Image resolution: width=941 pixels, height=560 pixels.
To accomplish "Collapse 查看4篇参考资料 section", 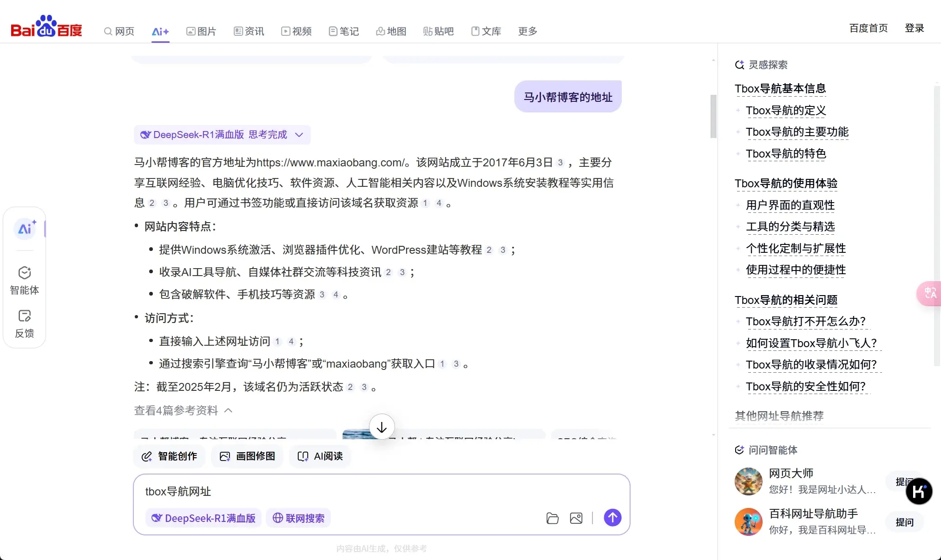I will click(x=183, y=411).
